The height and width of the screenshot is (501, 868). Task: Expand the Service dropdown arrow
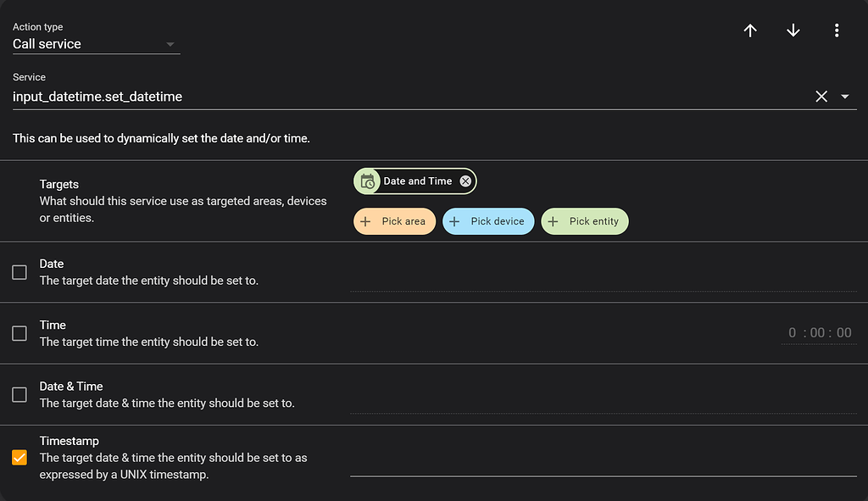845,97
